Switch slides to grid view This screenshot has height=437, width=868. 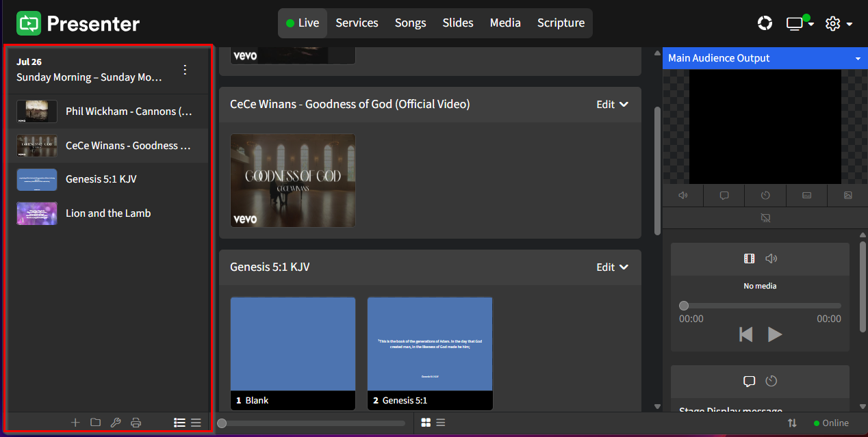coord(426,423)
